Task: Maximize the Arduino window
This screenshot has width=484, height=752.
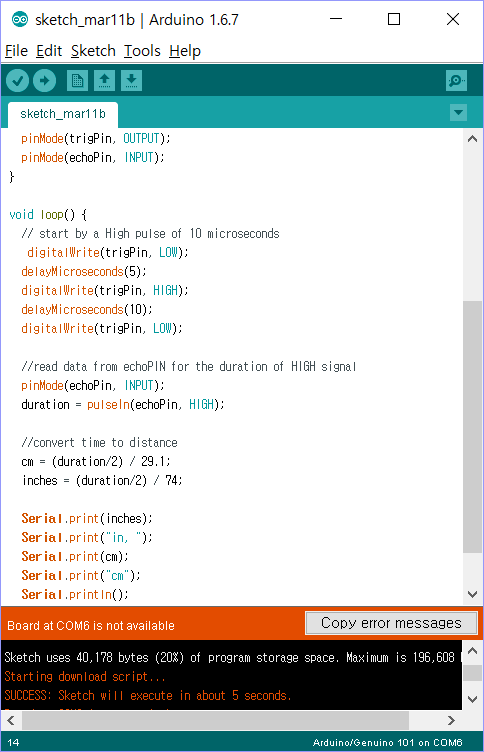Action: coord(394,19)
